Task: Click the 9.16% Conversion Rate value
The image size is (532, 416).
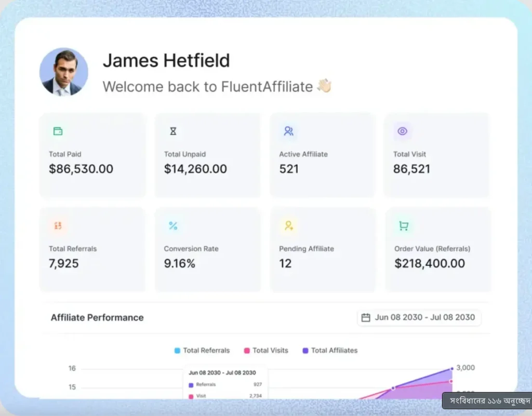Action: click(x=179, y=263)
